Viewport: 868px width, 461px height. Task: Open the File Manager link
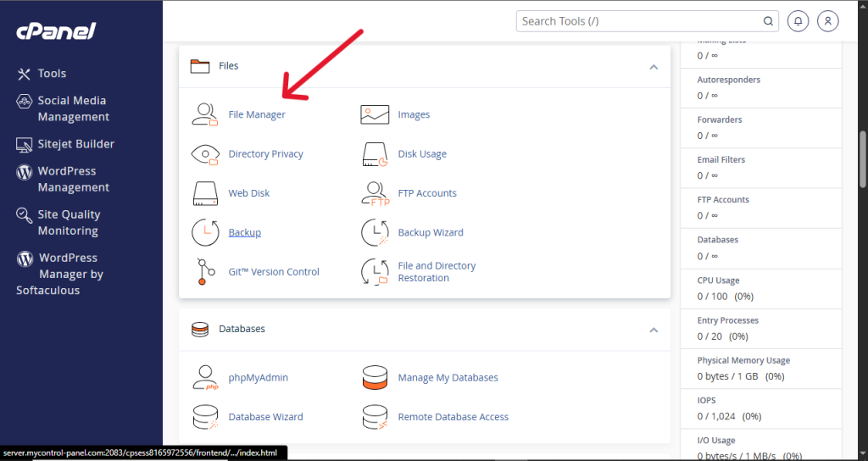click(x=257, y=114)
